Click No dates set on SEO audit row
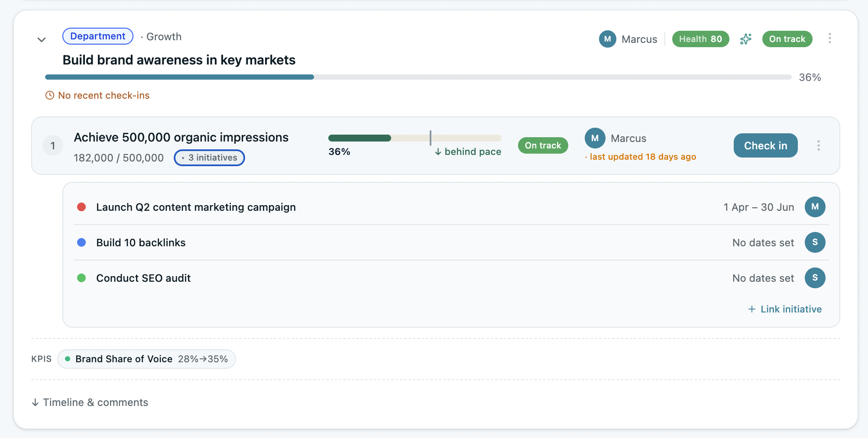Screen dimensions: 868x438 pos(763,278)
